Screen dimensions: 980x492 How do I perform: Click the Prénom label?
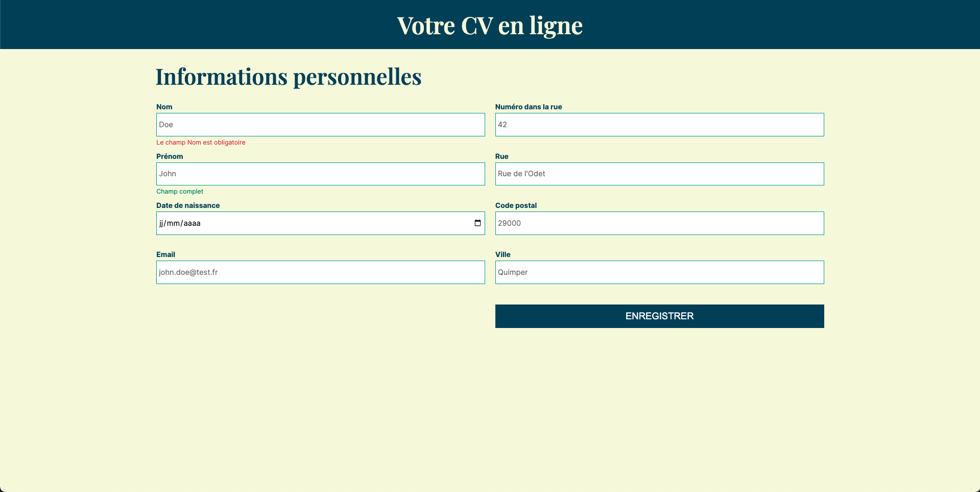(x=170, y=156)
